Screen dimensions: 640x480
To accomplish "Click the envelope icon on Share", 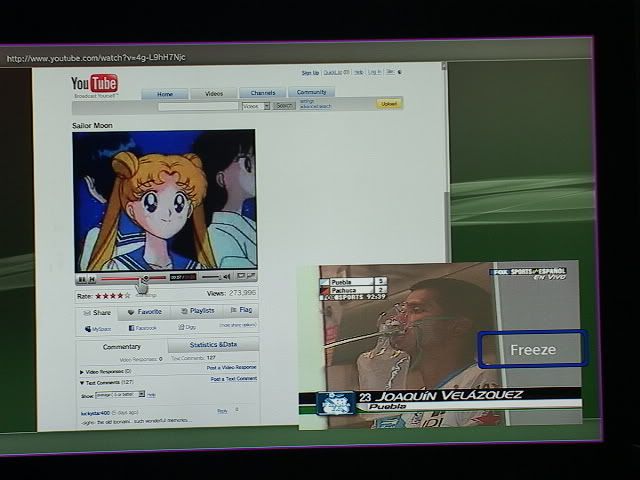I will (x=87, y=313).
